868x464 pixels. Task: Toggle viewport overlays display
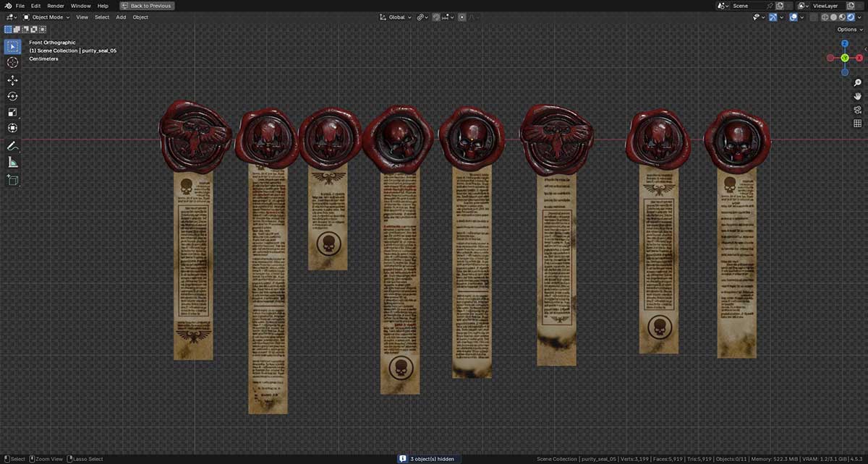tap(793, 17)
